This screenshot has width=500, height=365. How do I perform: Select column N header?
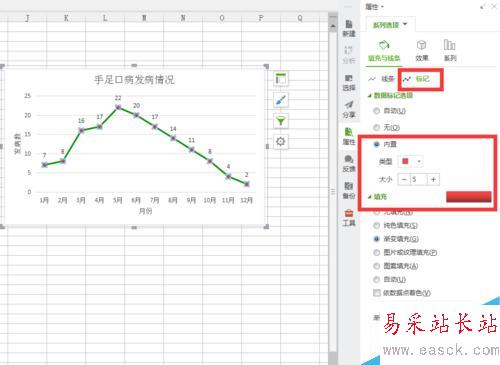pyautogui.click(x=183, y=18)
